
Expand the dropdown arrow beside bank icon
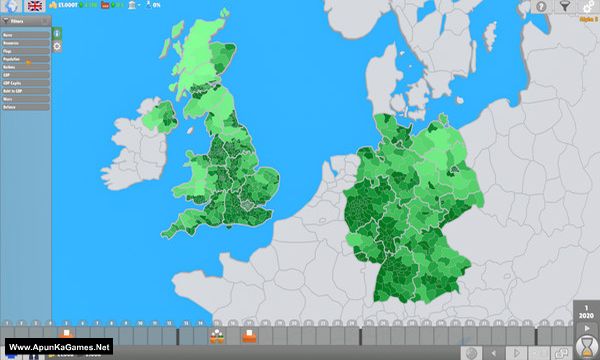click(139, 5)
